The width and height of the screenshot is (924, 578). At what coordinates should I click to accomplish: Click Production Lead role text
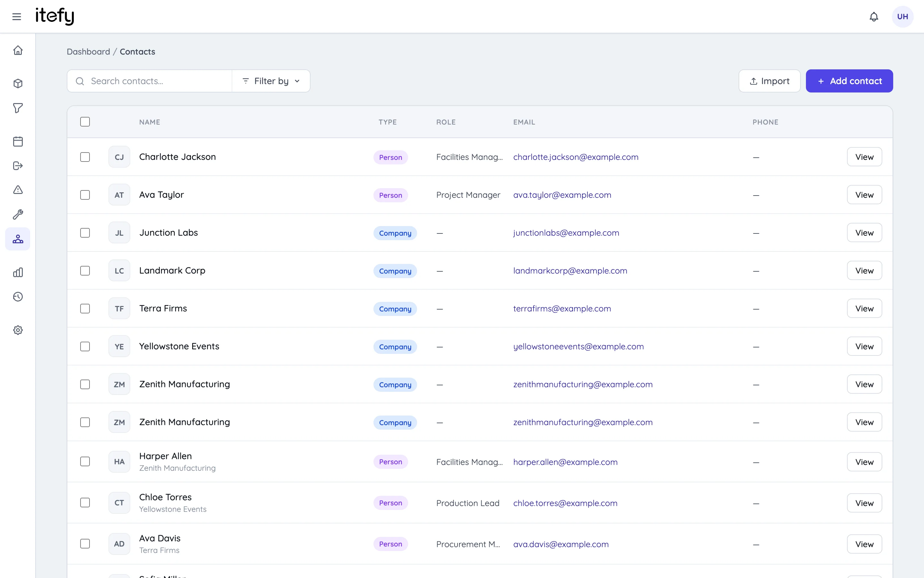pos(468,503)
